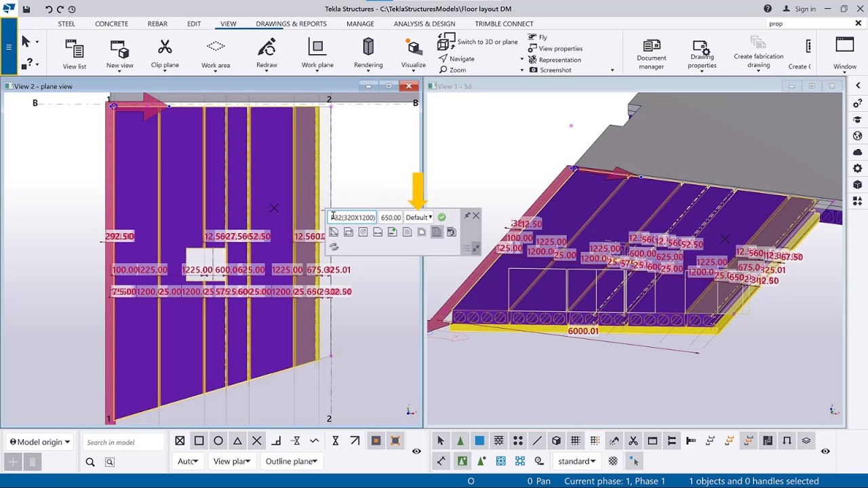Open the standard selection filter dropdown
This screenshot has width=868, height=488.
point(578,461)
